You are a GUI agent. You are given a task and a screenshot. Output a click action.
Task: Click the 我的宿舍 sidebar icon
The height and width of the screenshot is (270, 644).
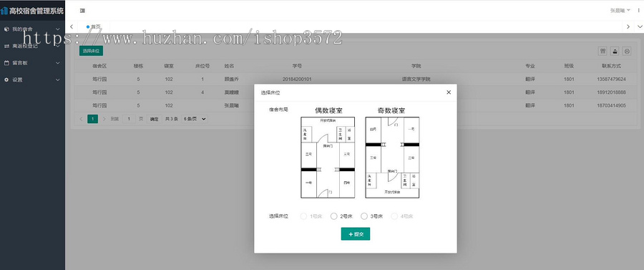pyautogui.click(x=6, y=29)
